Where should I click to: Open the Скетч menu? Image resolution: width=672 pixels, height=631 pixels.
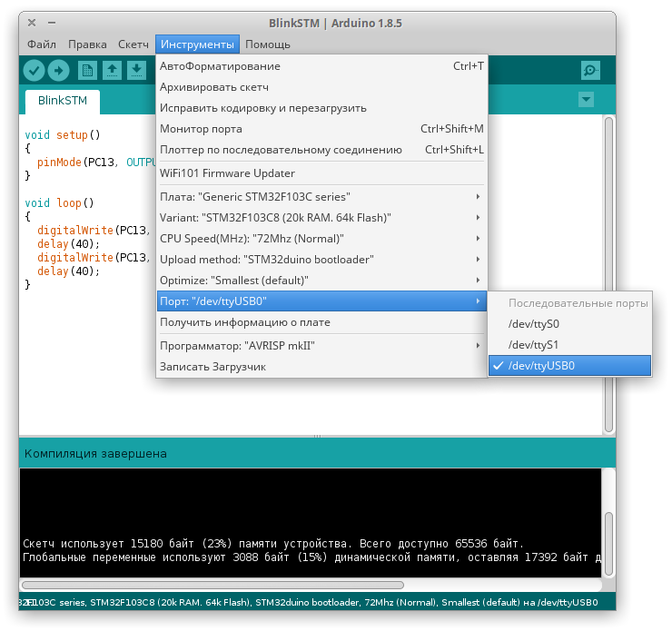pos(133,44)
